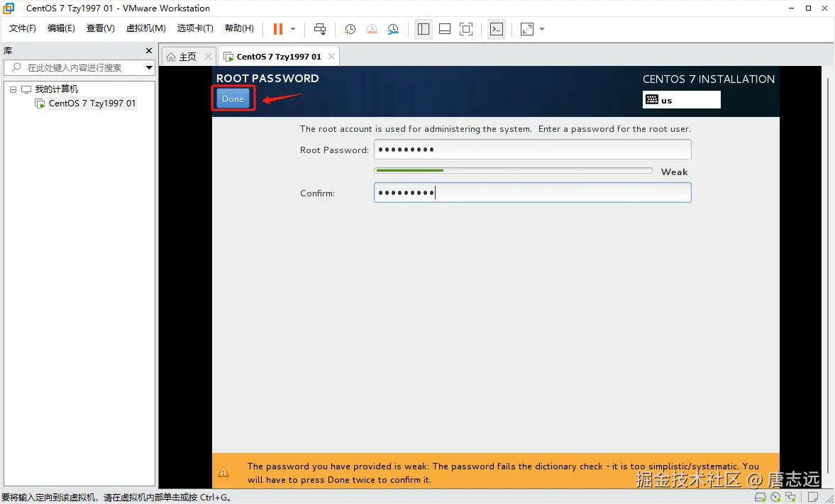Click the Done button

point(233,99)
